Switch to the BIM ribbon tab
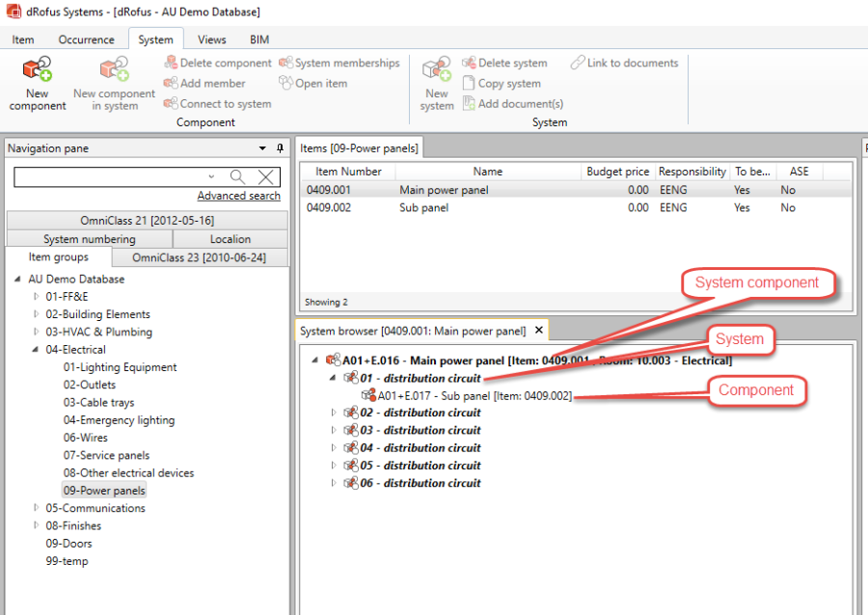The image size is (868, 615). (x=259, y=40)
